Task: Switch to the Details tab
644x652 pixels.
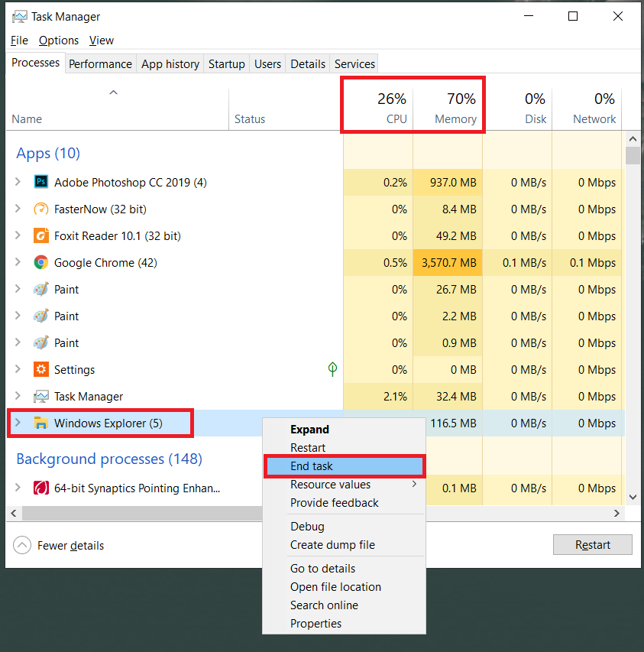Action: [x=308, y=64]
